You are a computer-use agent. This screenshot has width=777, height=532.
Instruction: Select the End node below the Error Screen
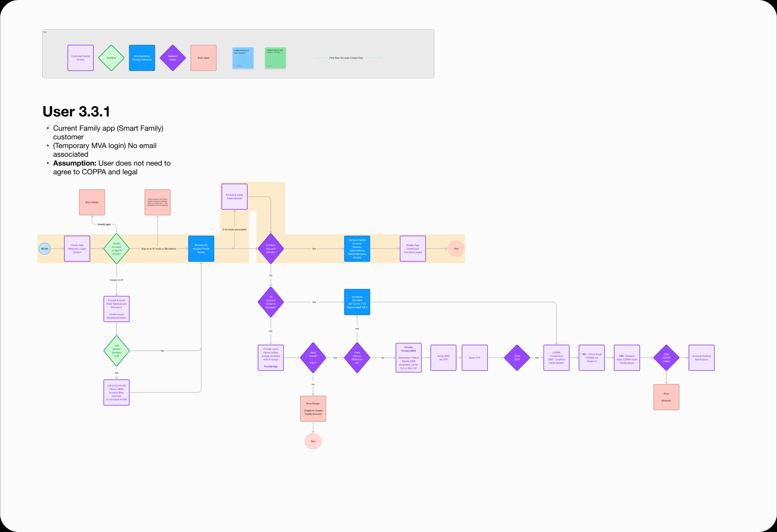click(x=313, y=441)
